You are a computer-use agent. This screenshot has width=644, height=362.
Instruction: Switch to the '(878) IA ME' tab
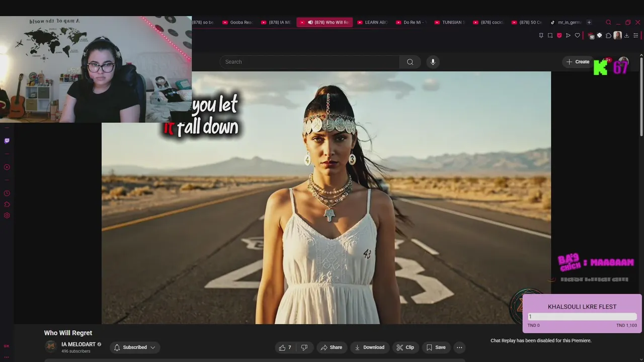tap(276, 22)
